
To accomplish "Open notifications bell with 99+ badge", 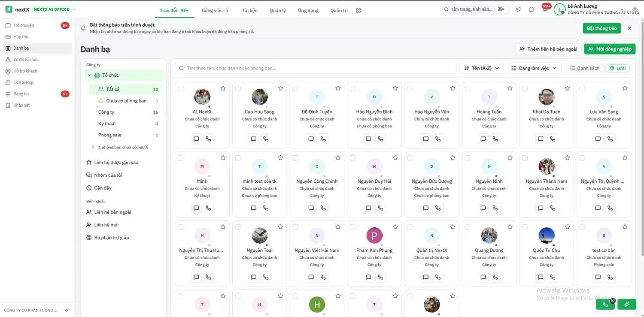I will pyautogui.click(x=545, y=9).
